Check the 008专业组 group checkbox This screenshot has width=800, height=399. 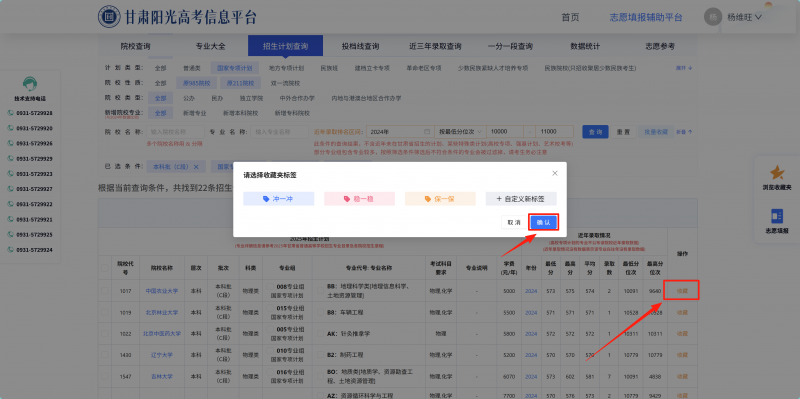[x=270, y=286]
